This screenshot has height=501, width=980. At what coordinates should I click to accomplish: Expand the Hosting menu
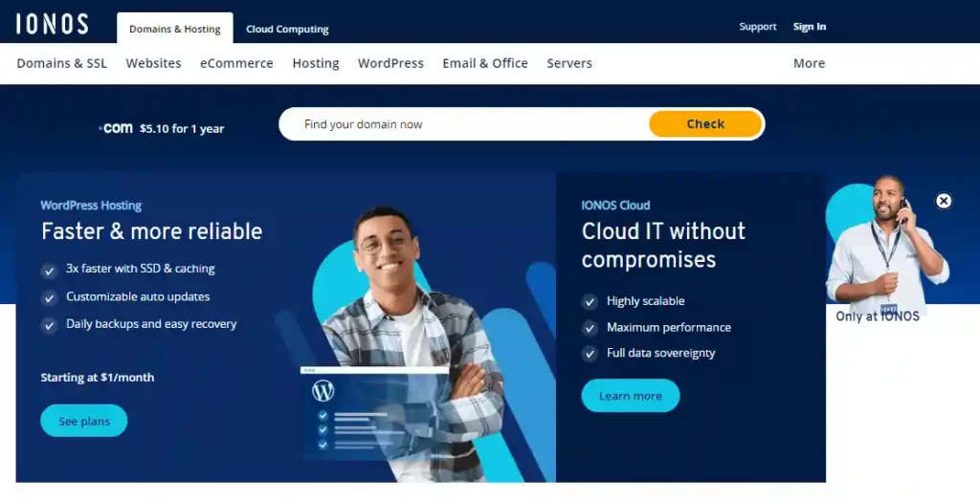pyautogui.click(x=316, y=63)
